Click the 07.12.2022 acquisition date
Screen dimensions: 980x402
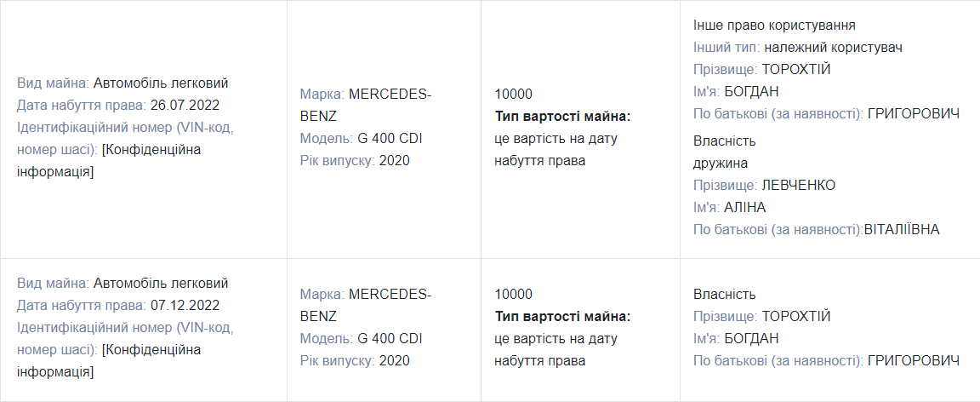[185, 306]
